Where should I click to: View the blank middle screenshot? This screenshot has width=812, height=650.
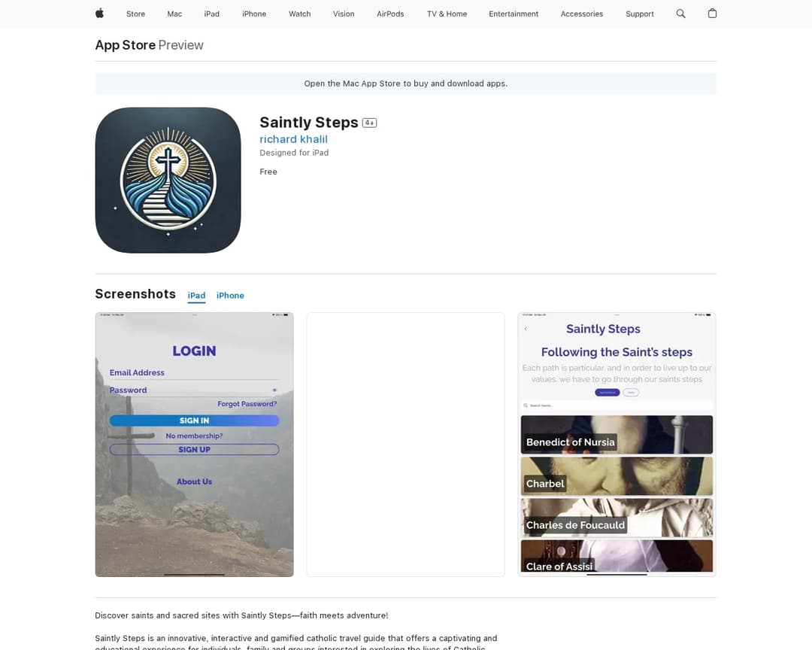405,444
